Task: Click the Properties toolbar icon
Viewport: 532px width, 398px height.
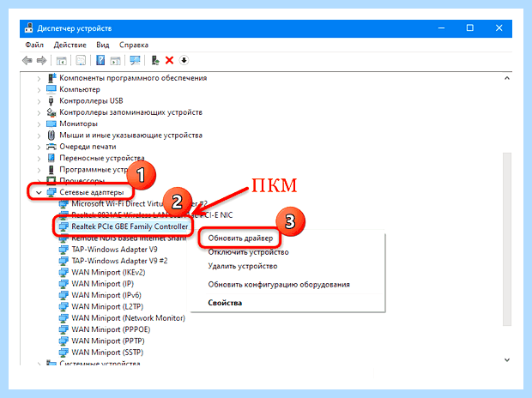Action: (81, 60)
